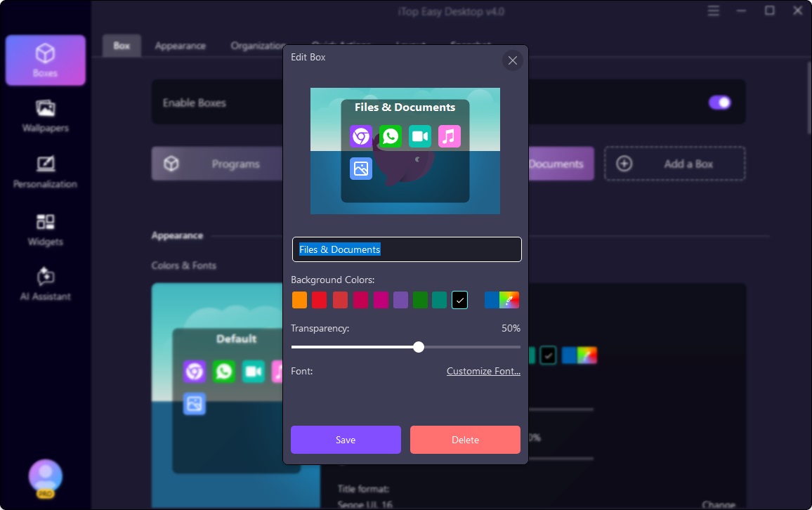The height and width of the screenshot is (510, 812).
Task: Save the box changes
Action: click(x=346, y=440)
